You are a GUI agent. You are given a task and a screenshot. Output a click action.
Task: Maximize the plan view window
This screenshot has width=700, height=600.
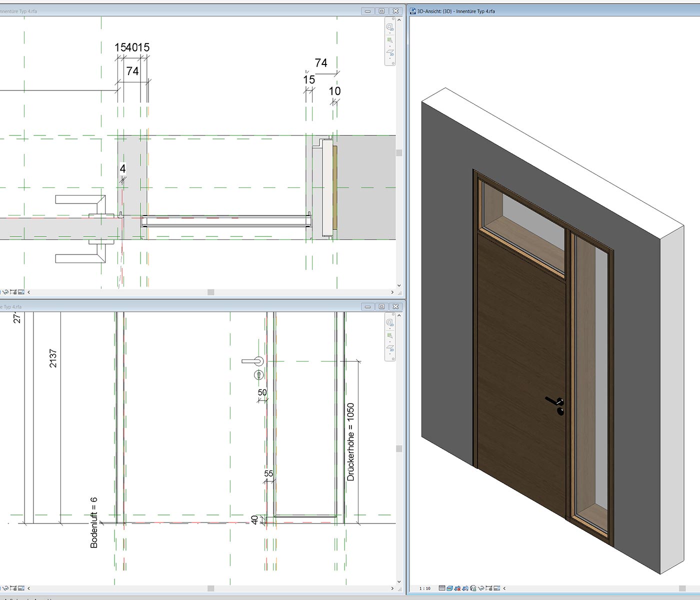[x=381, y=11]
